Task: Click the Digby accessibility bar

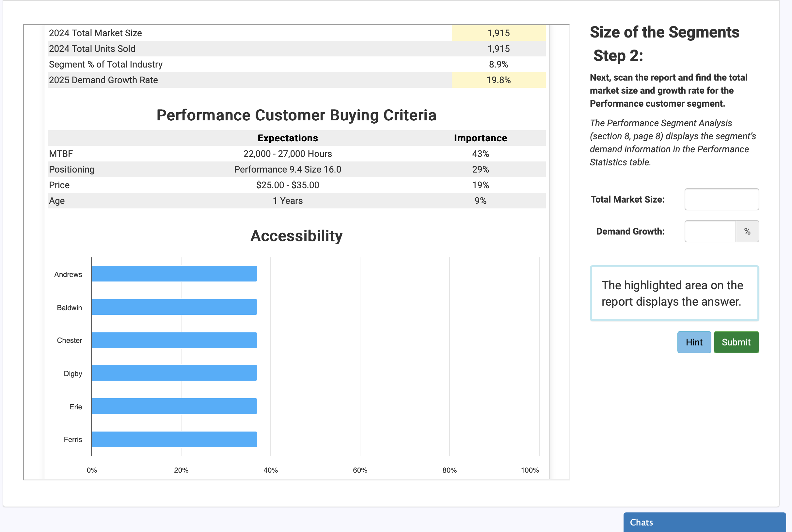Action: [174, 373]
